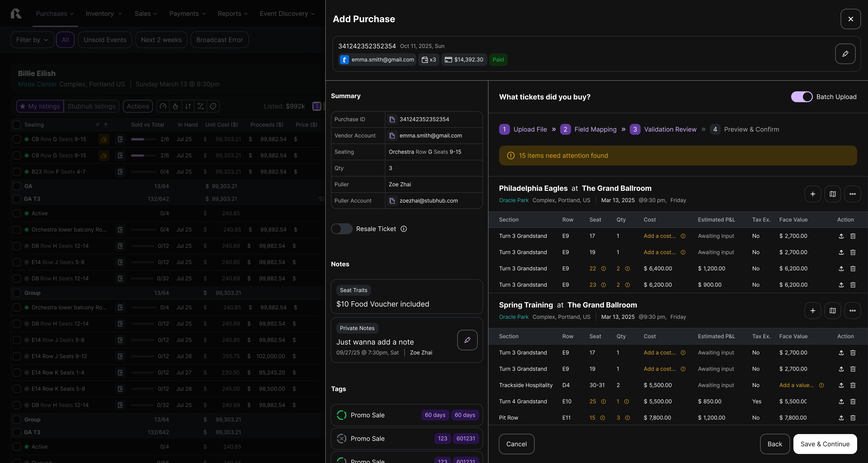Copy the Purchase ID in Summary
Screen dimensions: 868x463
point(392,120)
